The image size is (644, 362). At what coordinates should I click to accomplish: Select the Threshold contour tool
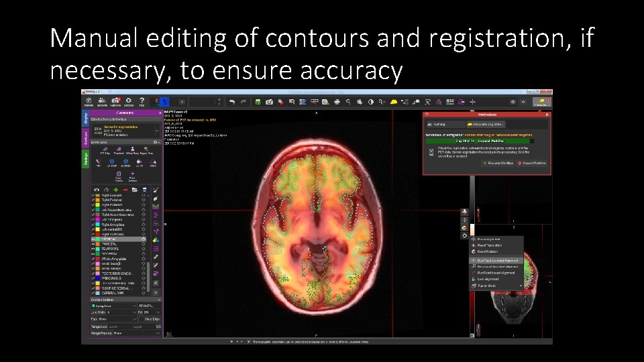[x=119, y=151]
